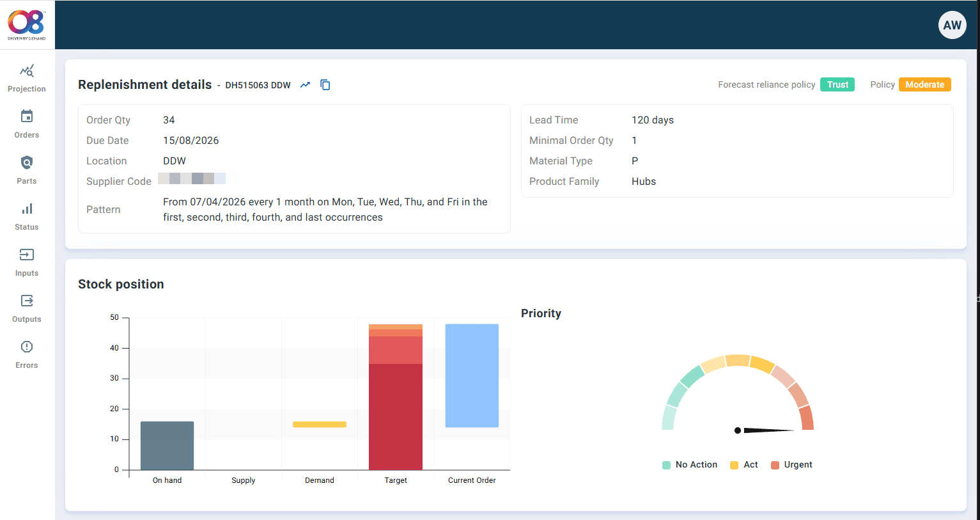
Task: Select the Current Order bar
Action: (x=472, y=375)
